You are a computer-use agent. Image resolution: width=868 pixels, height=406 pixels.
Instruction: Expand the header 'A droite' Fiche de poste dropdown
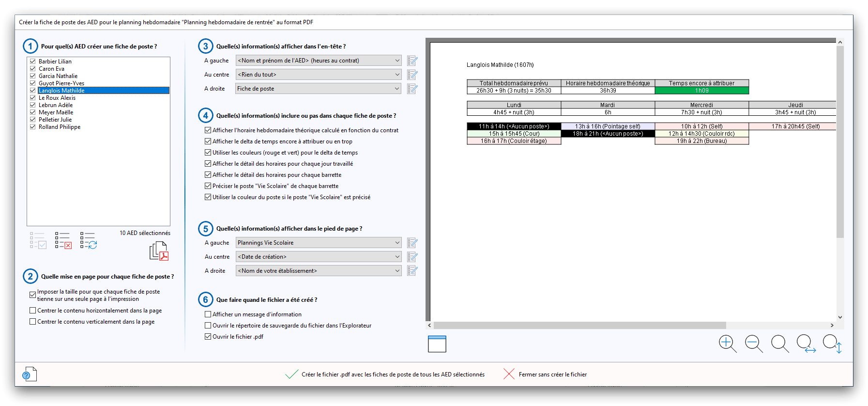click(x=318, y=89)
